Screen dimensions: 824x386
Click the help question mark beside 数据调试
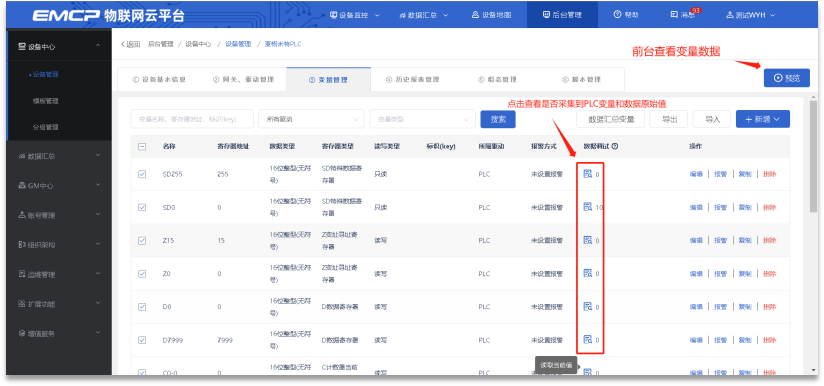(614, 147)
